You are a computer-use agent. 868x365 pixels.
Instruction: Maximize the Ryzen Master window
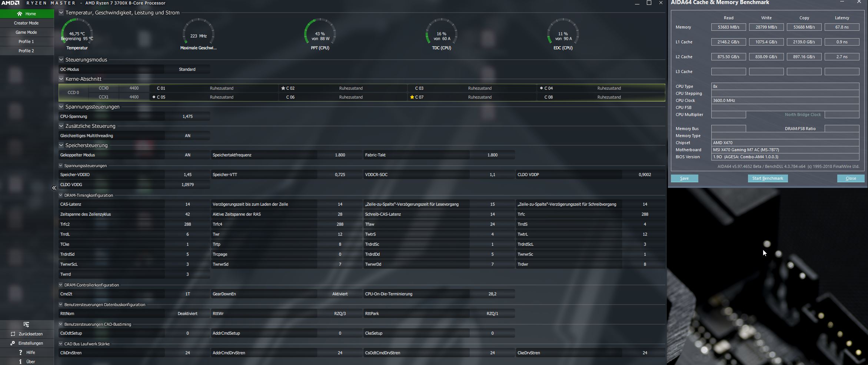(x=649, y=3)
